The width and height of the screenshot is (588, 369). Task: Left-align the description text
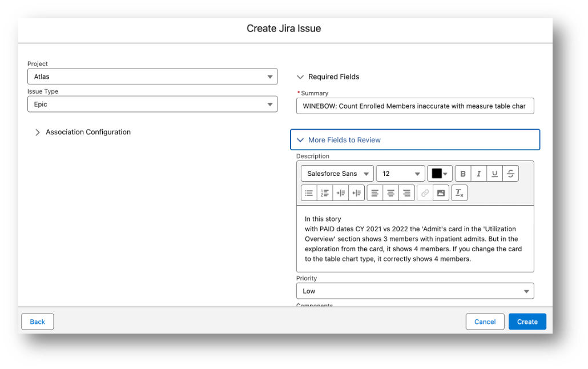pos(375,193)
